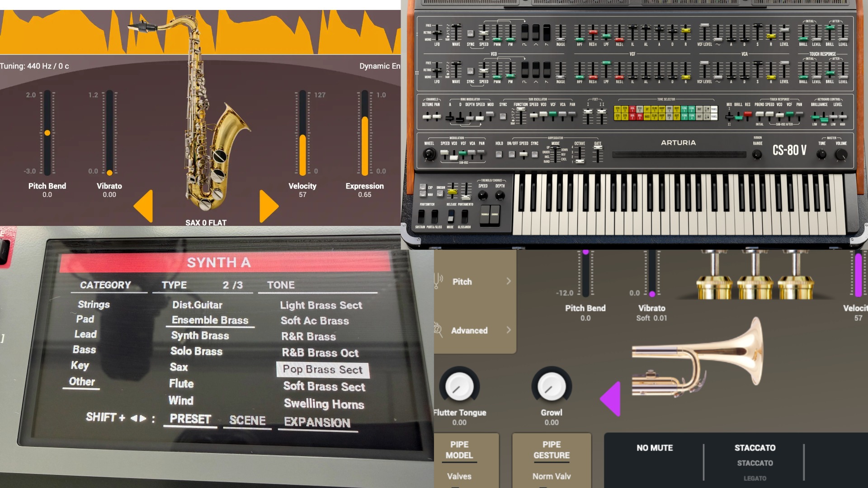Click the trumpet Vibrato slider handle

(x=652, y=294)
